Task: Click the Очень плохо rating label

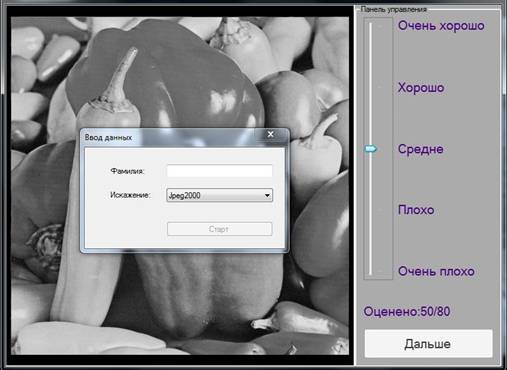Action: (x=436, y=271)
